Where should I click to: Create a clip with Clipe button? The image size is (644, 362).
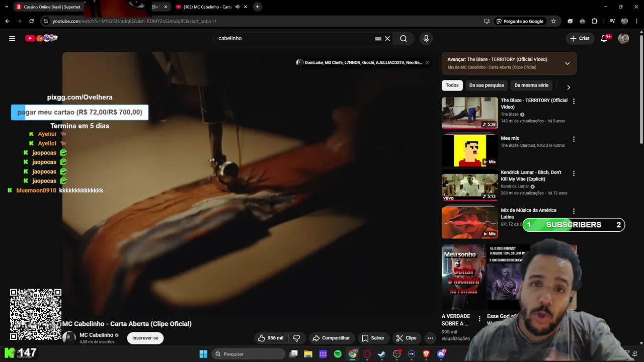(x=406, y=338)
